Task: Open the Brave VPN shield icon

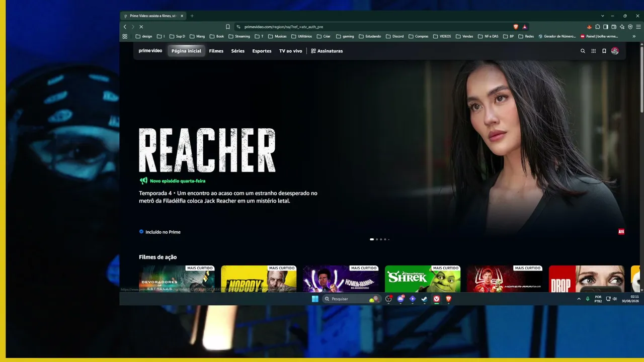Action: 630,27
